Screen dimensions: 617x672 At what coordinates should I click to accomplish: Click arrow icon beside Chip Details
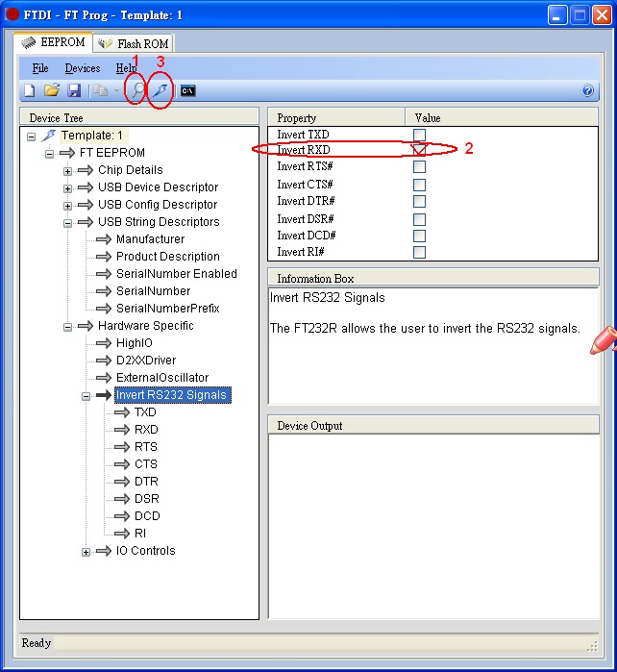coord(86,170)
